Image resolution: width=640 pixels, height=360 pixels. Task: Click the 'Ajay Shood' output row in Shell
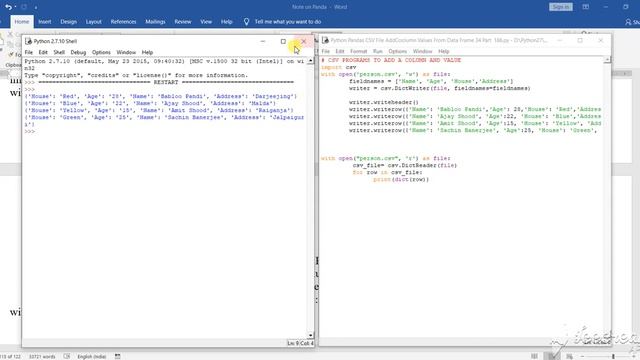coord(150,103)
